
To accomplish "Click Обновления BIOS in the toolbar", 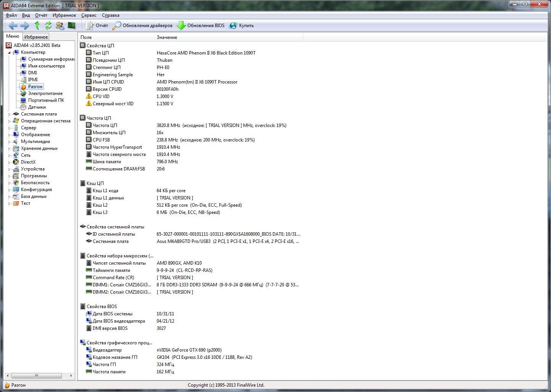I will [201, 26].
